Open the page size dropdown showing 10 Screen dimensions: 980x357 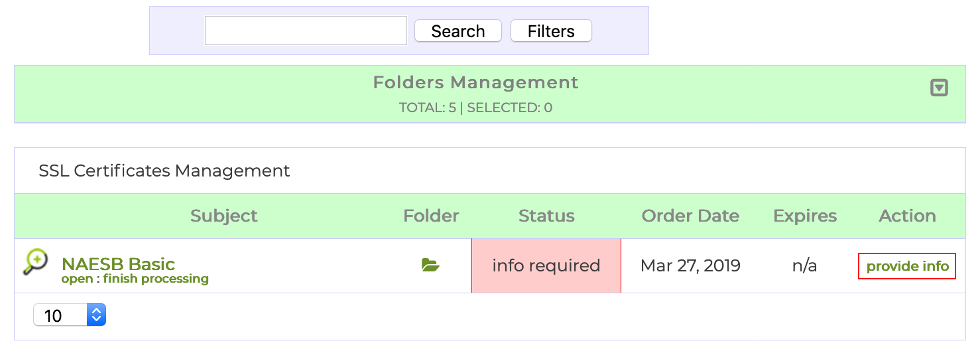pyautogui.click(x=70, y=315)
